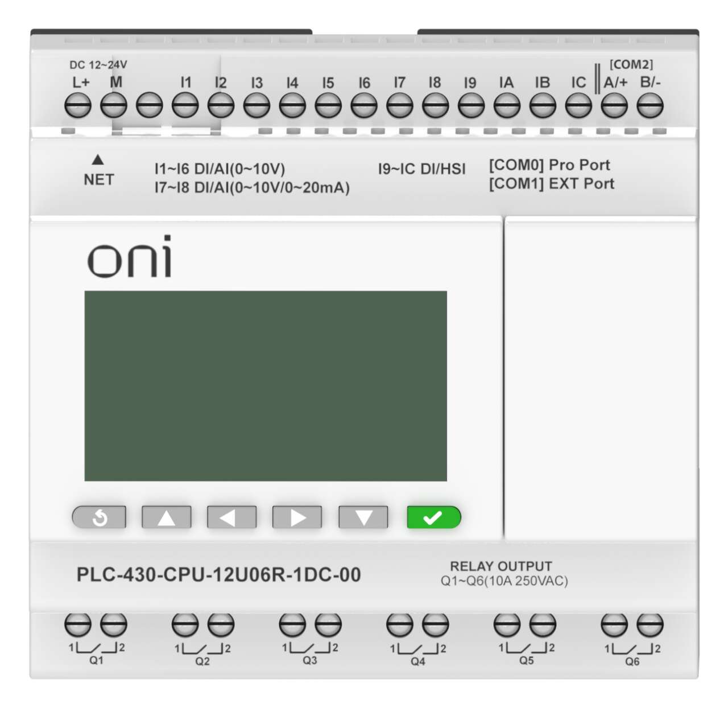
Task: Click the Q1 relay contact symbol
Action: pos(97,648)
